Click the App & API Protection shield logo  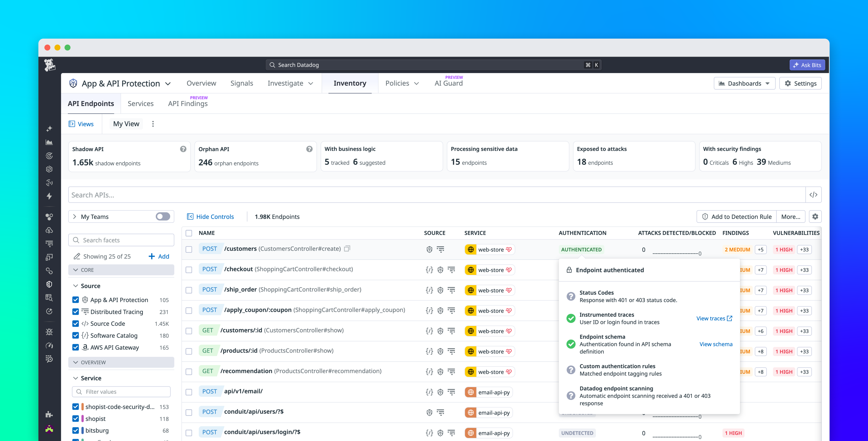73,83
